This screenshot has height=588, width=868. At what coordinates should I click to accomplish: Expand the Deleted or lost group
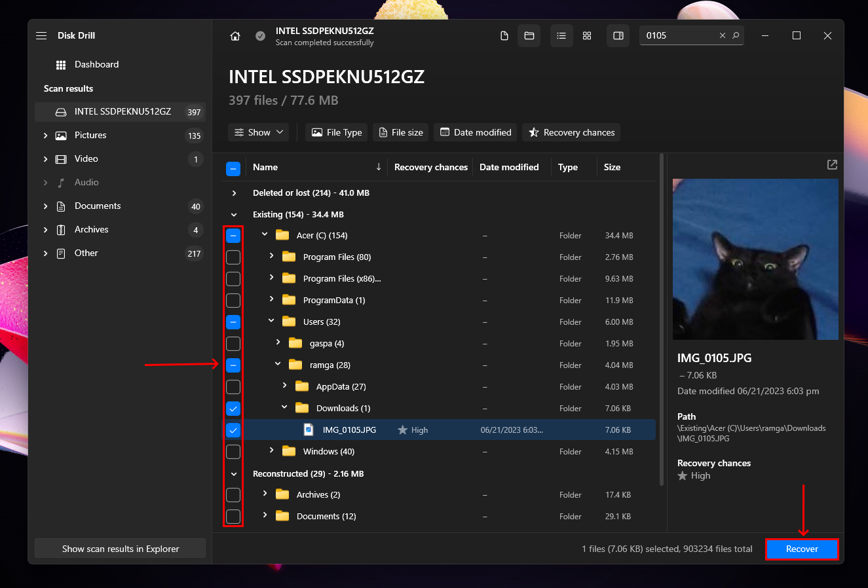[x=234, y=193]
